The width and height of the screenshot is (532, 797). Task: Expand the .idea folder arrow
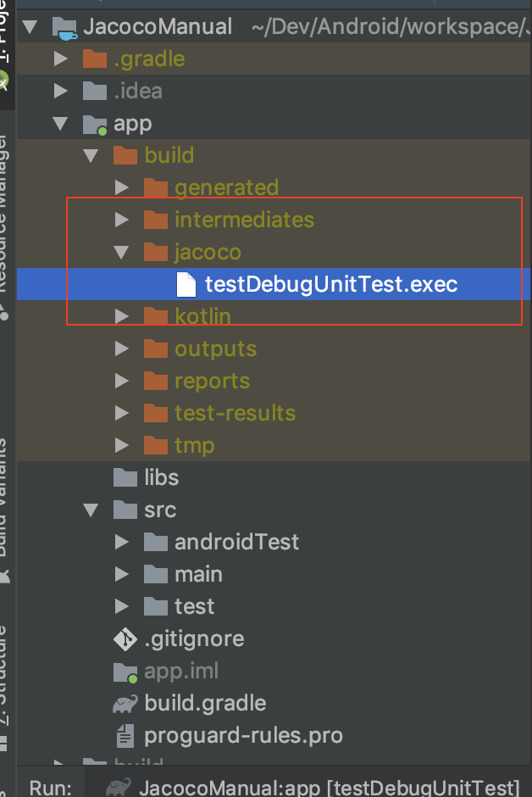[x=61, y=91]
